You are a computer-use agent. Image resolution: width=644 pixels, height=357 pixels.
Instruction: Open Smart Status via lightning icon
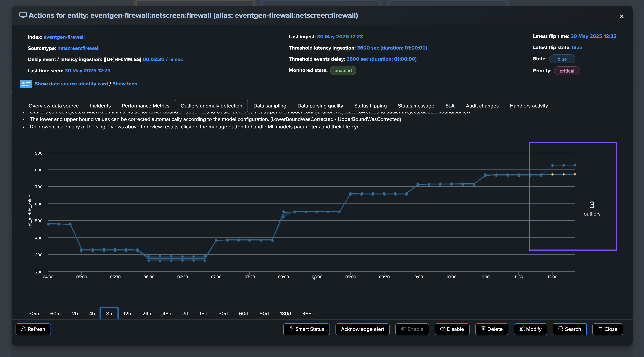pyautogui.click(x=306, y=329)
